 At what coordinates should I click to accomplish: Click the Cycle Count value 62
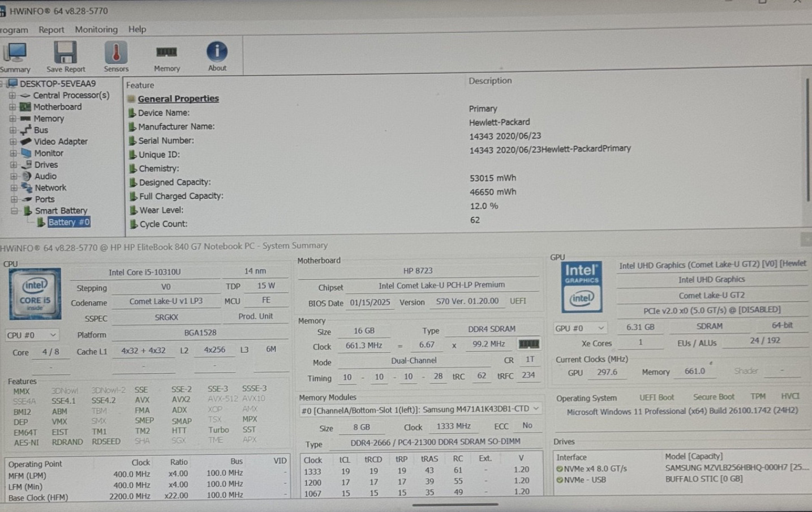pos(475,220)
